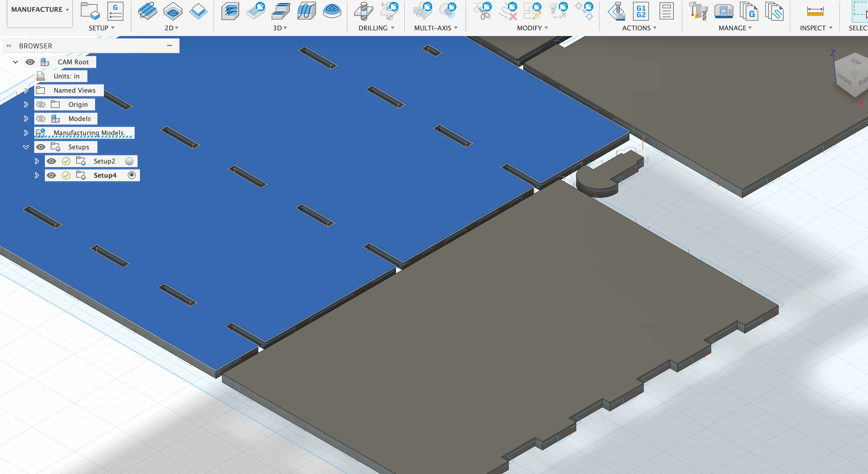The image size is (868, 474).
Task: Open the Setup Sheet document icon
Action: click(x=667, y=11)
